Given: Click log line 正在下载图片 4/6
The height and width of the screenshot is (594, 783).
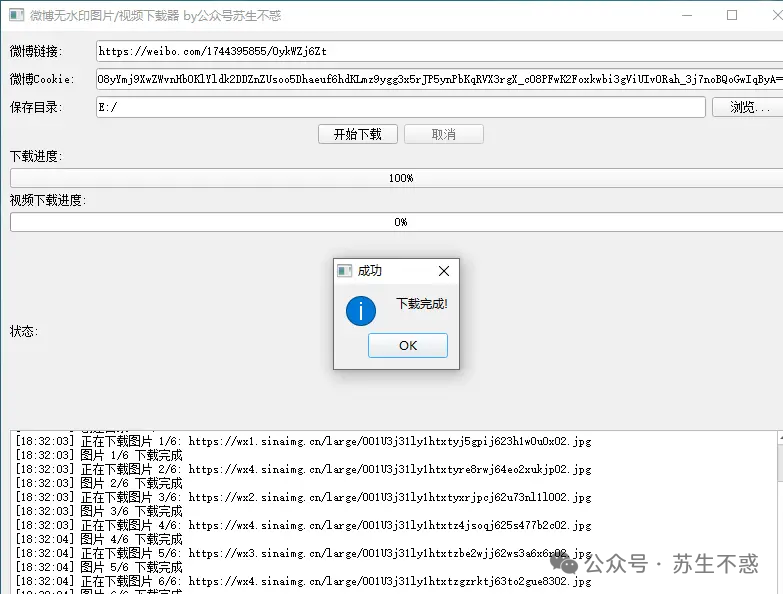Looking at the screenshot, I should pyautogui.click(x=303, y=525).
